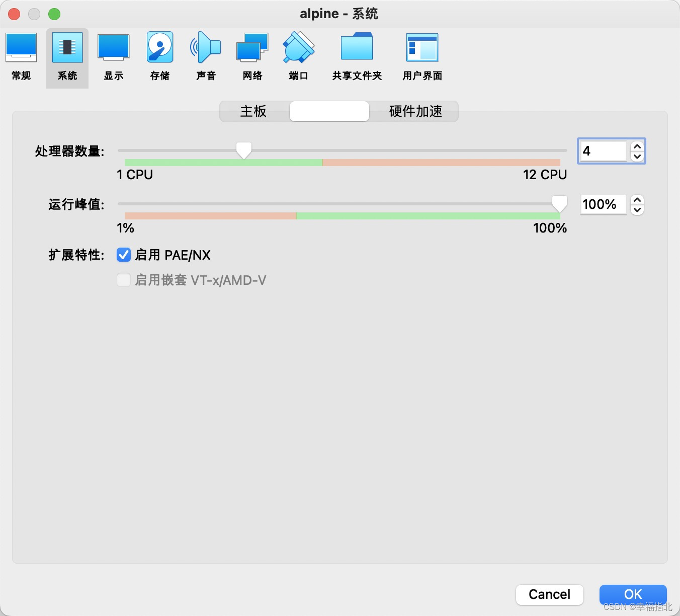Open the 用户界面 user interface settings

click(422, 56)
